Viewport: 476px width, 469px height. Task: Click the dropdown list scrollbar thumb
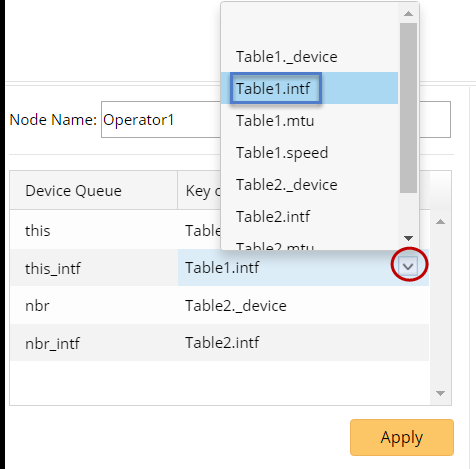pyautogui.click(x=408, y=108)
